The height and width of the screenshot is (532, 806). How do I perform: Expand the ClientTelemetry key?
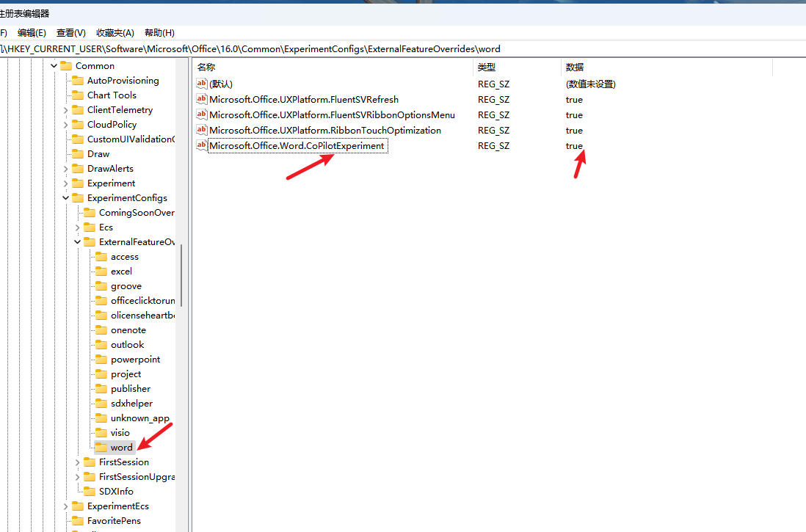(66, 110)
